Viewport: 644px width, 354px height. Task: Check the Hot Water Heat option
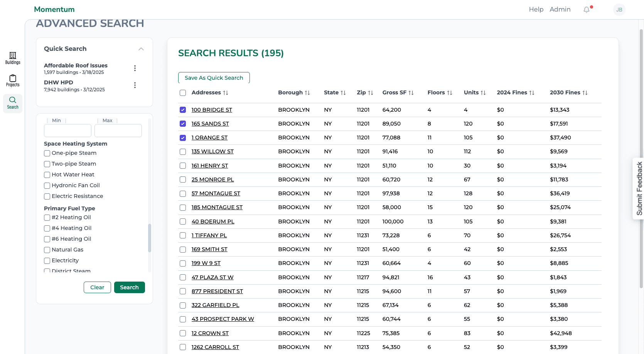coord(47,175)
